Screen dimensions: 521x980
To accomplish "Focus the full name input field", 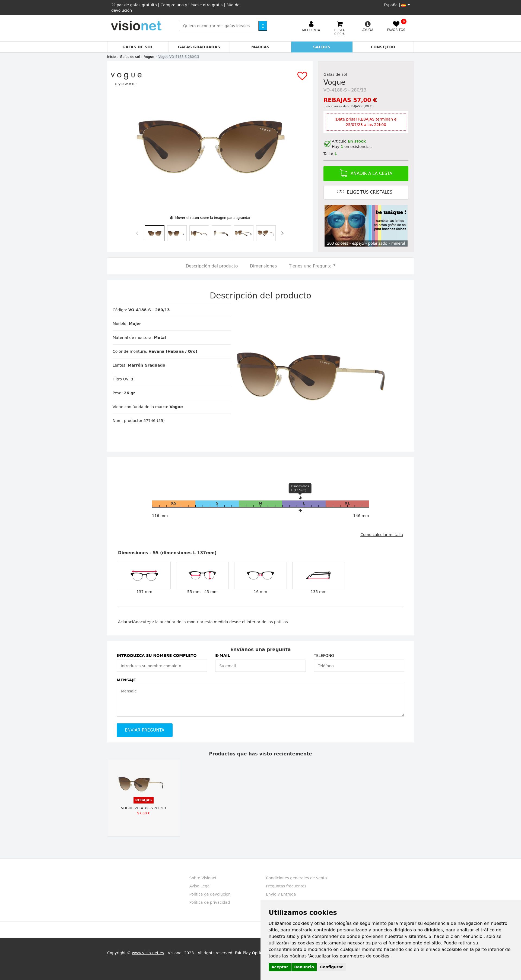I will pyautogui.click(x=162, y=666).
